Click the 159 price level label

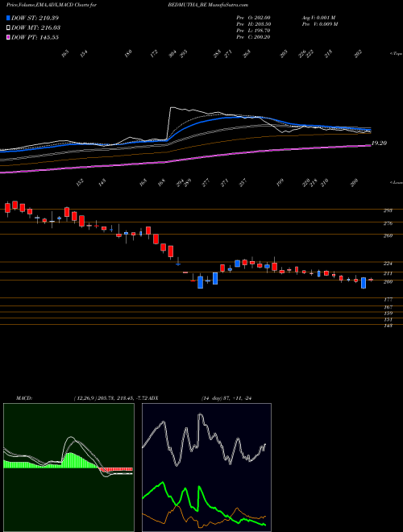pos(388,314)
